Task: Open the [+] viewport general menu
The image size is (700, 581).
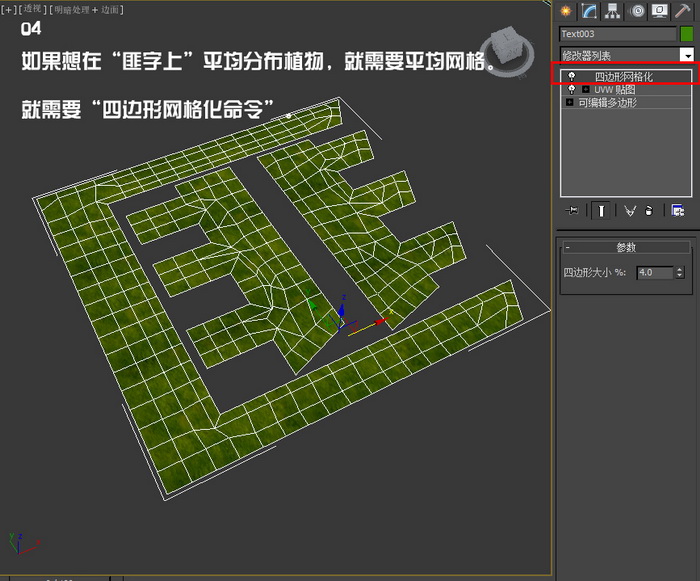Action: [x=8, y=9]
